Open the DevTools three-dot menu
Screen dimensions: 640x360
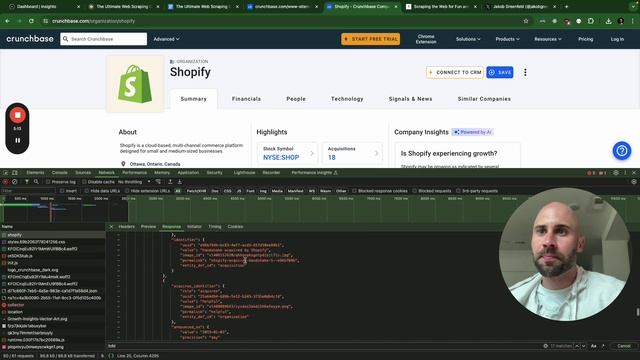625,173
